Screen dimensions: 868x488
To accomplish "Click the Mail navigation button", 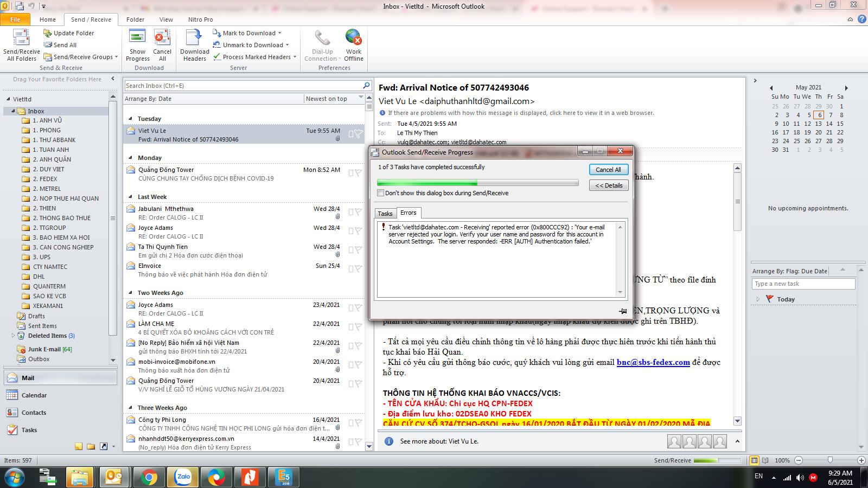I will click(60, 378).
